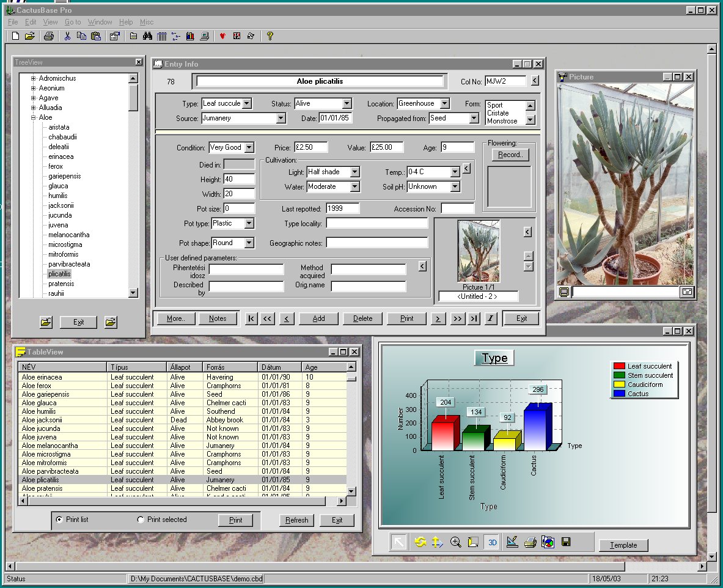Select the 'Print list' radio button

[x=59, y=520]
